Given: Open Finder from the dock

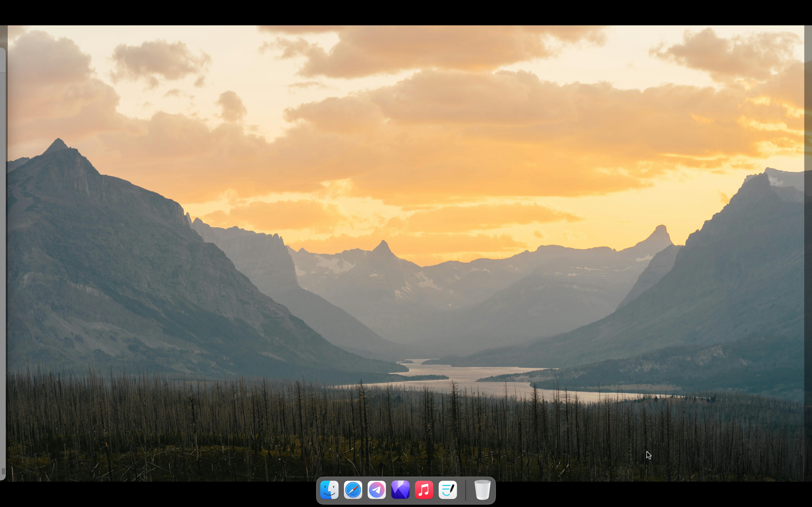Looking at the screenshot, I should click(x=329, y=490).
